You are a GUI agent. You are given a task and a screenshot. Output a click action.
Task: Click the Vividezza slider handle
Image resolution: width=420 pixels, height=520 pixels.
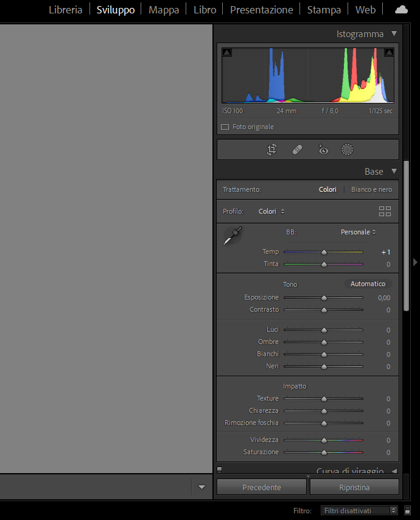click(x=324, y=440)
